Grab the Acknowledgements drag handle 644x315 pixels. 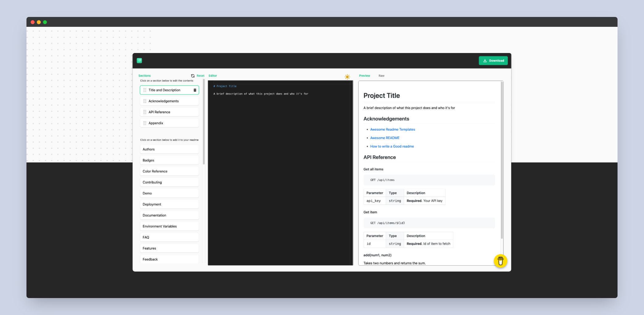145,101
